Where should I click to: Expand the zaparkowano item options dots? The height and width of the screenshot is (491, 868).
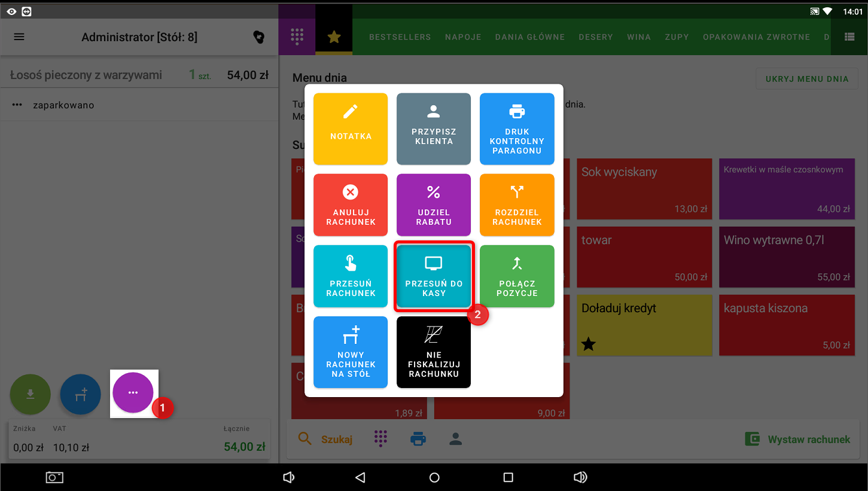(17, 105)
